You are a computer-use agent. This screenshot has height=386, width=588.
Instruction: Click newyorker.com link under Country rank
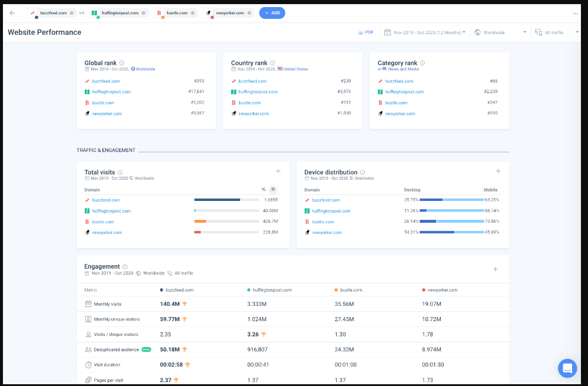pyautogui.click(x=253, y=113)
